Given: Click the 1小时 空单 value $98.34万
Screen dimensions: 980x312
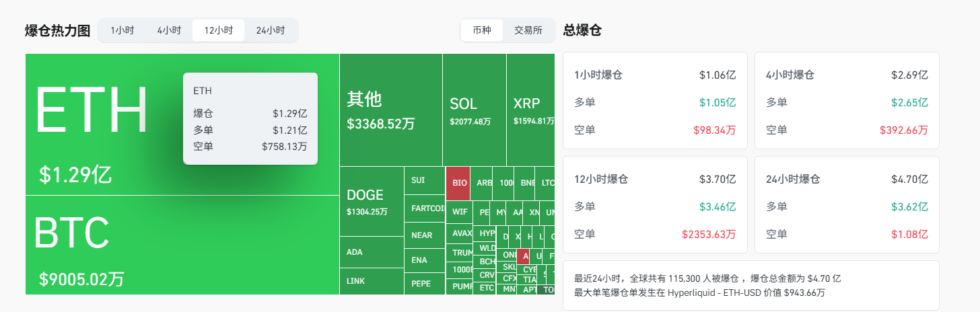Looking at the screenshot, I should coord(714,130).
